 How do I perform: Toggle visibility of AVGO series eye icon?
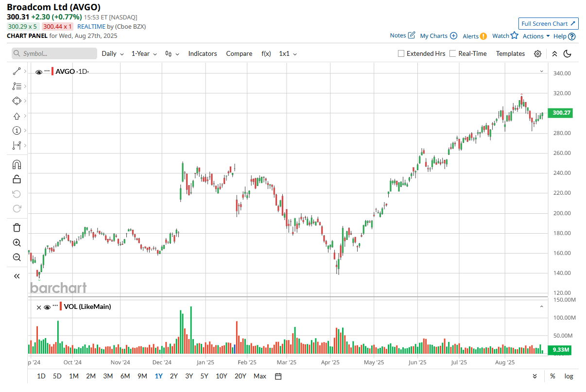pyautogui.click(x=39, y=72)
